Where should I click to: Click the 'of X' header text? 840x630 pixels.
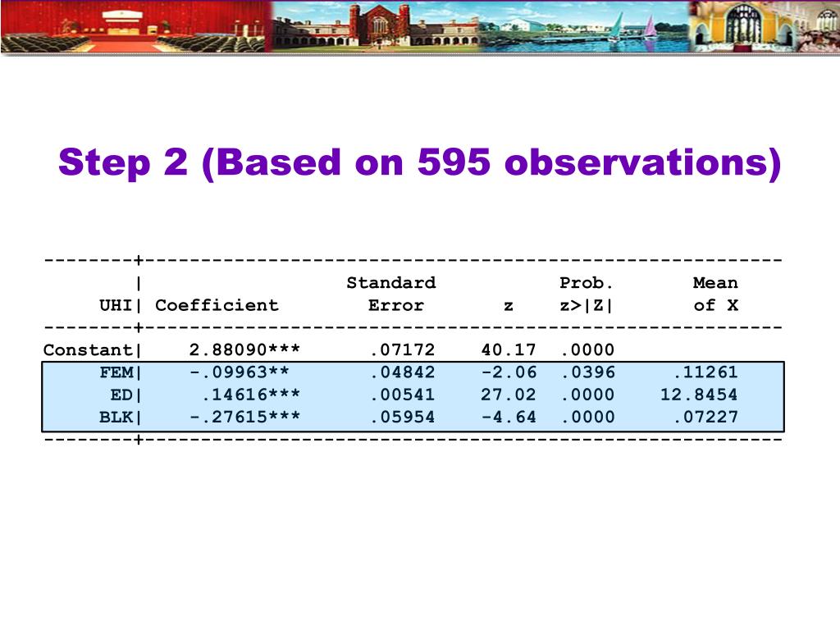[x=715, y=305]
